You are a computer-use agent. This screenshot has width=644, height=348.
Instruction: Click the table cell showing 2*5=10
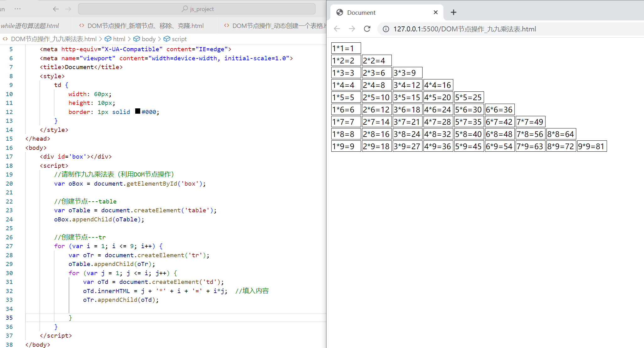click(377, 97)
